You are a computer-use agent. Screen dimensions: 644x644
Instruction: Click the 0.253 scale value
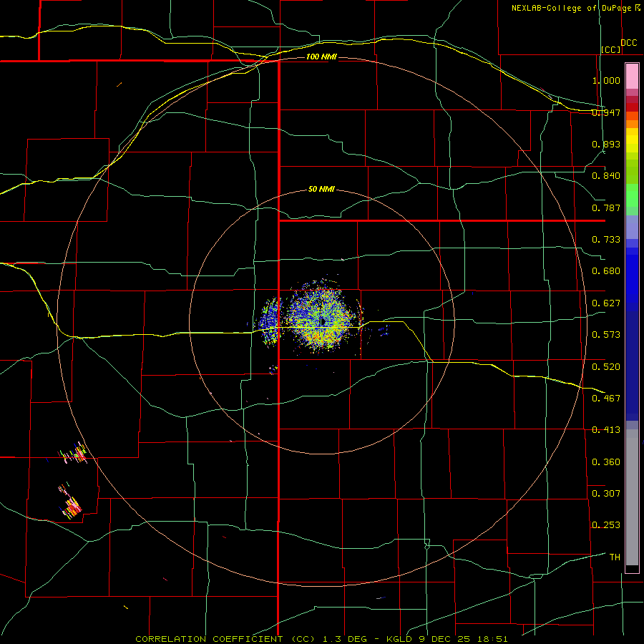click(x=606, y=525)
